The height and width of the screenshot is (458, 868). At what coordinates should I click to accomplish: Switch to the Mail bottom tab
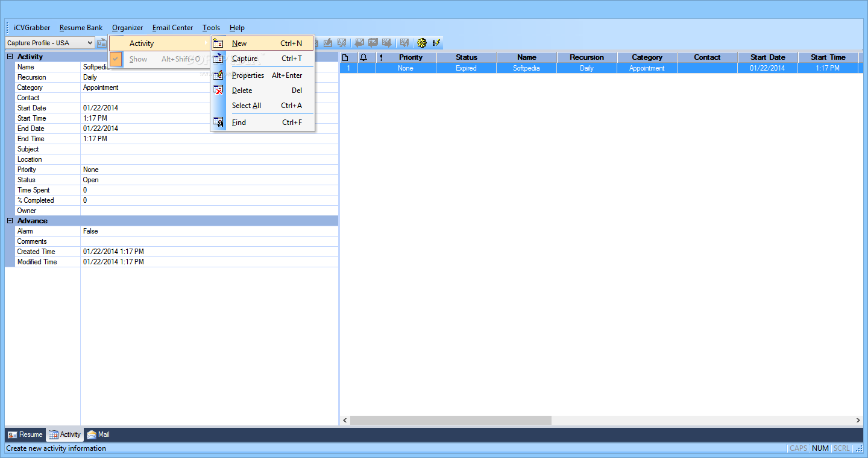(x=98, y=434)
